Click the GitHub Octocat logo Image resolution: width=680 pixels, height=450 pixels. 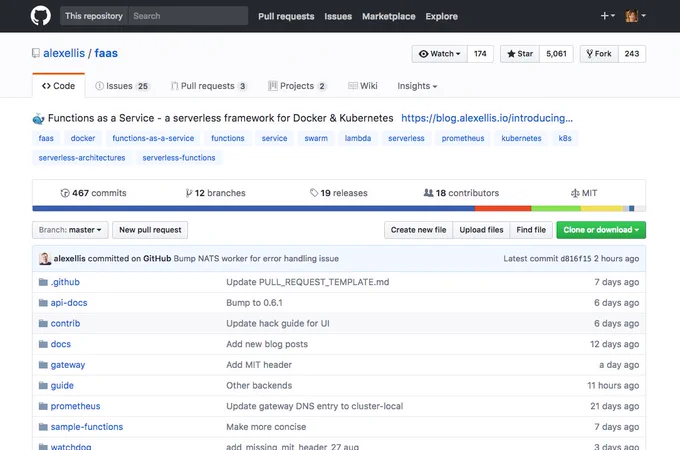(x=41, y=16)
